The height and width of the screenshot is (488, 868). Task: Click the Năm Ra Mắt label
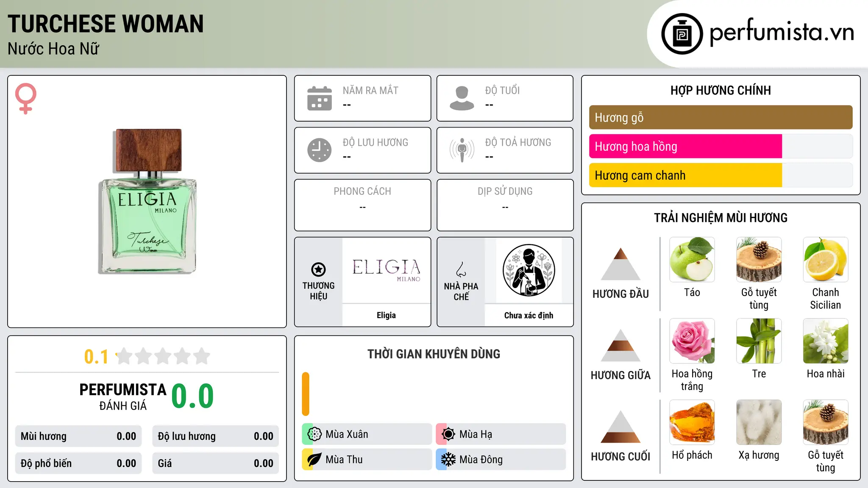[x=370, y=90]
